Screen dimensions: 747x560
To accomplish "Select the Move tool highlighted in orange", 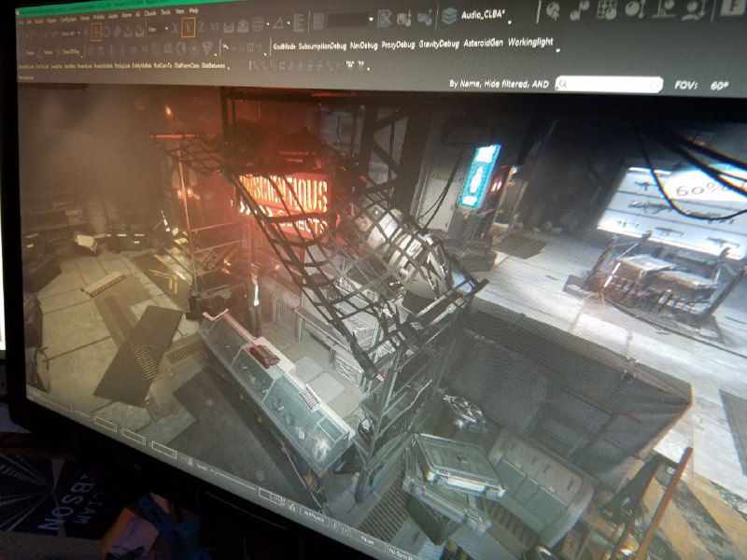I will 96,32.
